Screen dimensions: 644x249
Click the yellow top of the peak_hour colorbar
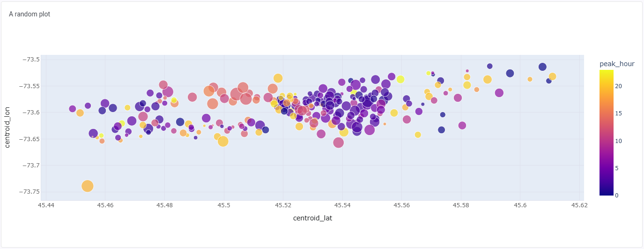(x=606, y=72)
